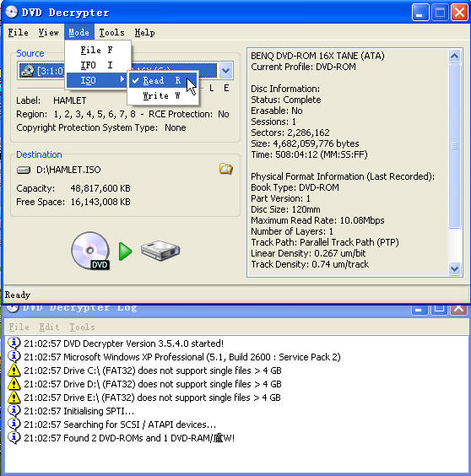
Task: Close the DVD Decrypter main window
Action: point(459,12)
